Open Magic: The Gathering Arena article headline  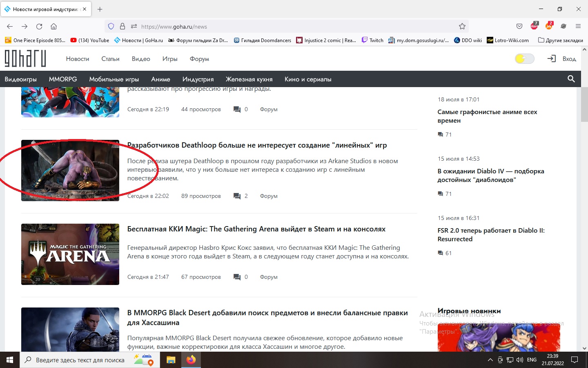(x=256, y=229)
